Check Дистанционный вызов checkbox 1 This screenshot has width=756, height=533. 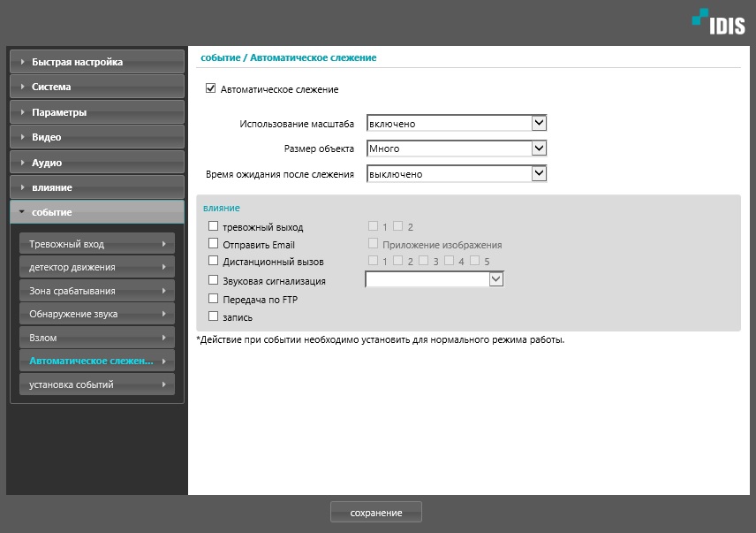pyautogui.click(x=373, y=261)
